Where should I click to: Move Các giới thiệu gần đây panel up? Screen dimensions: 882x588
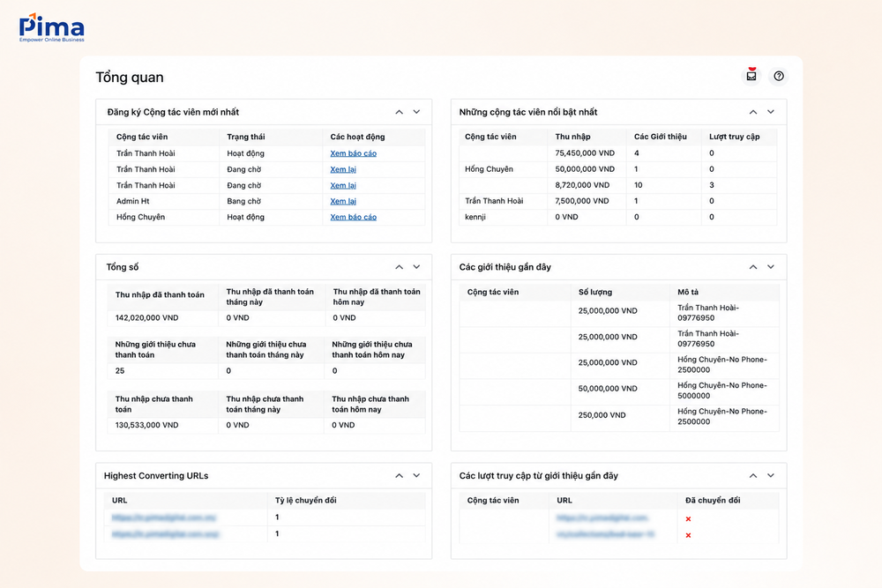coord(753,267)
